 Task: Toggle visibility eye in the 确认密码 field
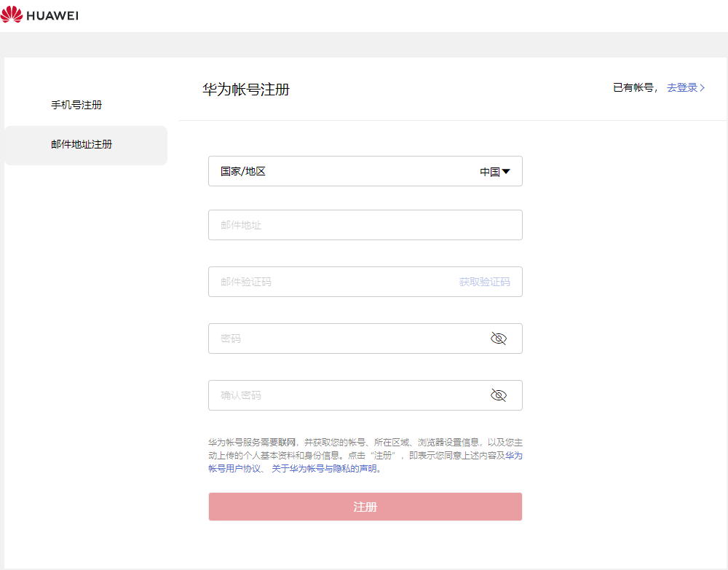(x=498, y=395)
